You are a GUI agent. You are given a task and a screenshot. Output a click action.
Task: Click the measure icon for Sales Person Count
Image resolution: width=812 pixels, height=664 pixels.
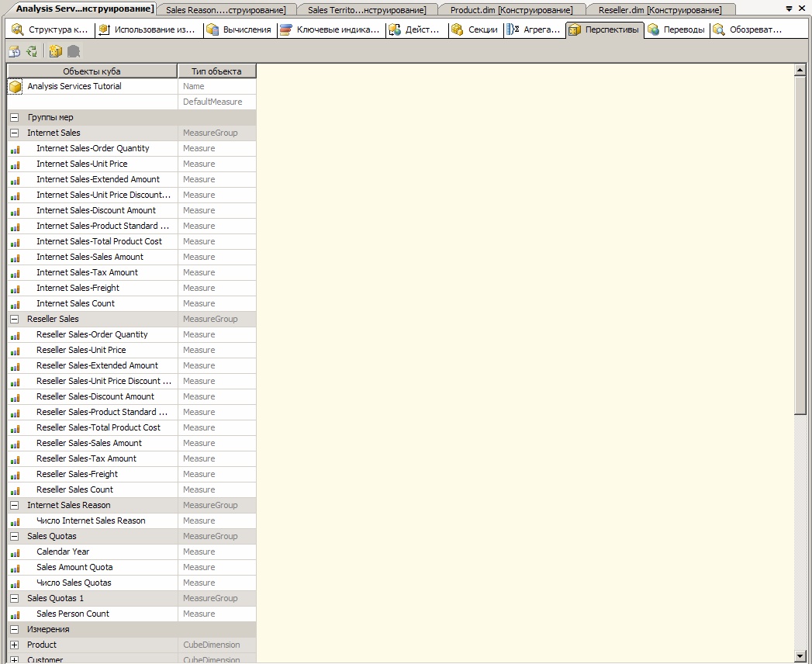coord(16,615)
